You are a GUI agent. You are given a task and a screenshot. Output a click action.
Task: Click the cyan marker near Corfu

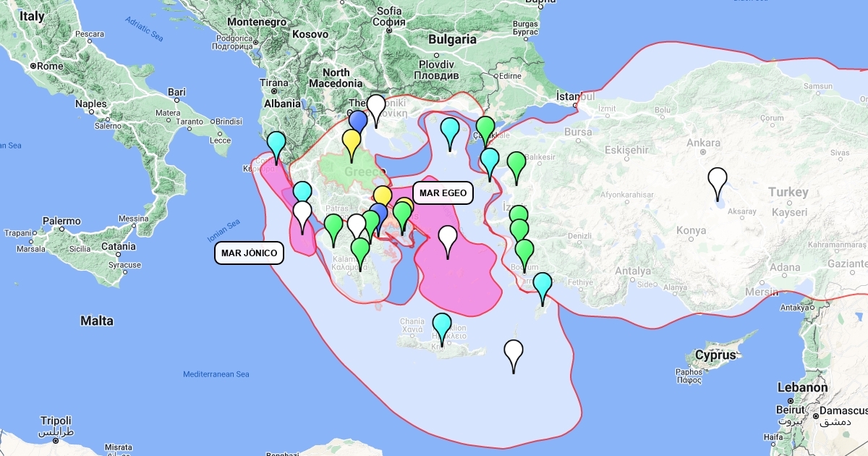pos(276,144)
